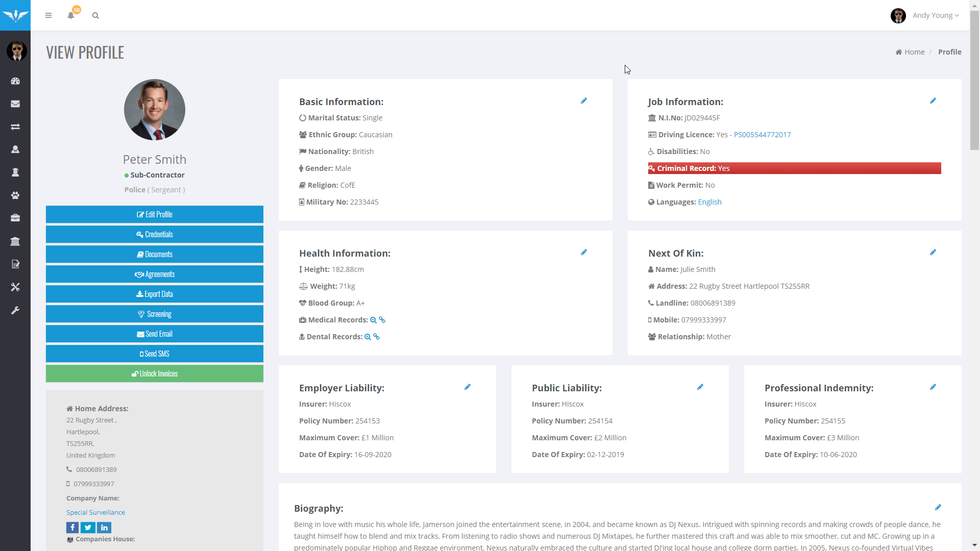Click the pencil edit icon for Basic Information
980x551 pixels.
(584, 101)
